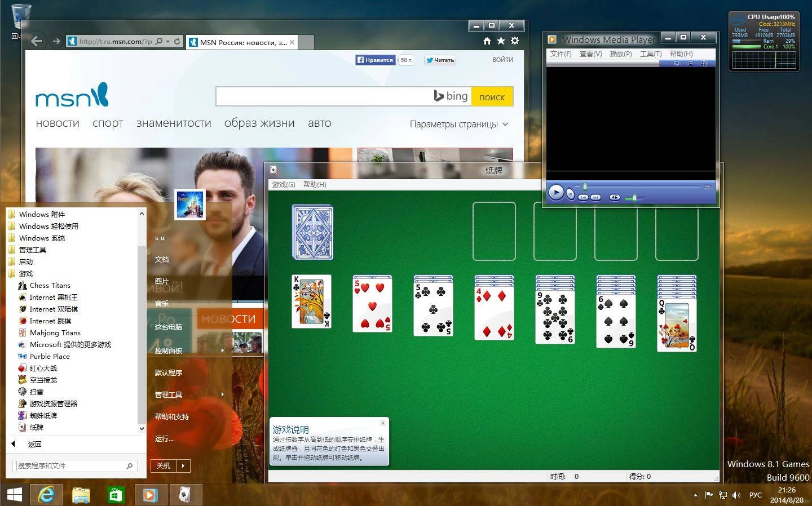Image resolution: width=812 pixels, height=506 pixels.
Task: Open Internet 双陆棋 game entry
Action: [x=48, y=309]
